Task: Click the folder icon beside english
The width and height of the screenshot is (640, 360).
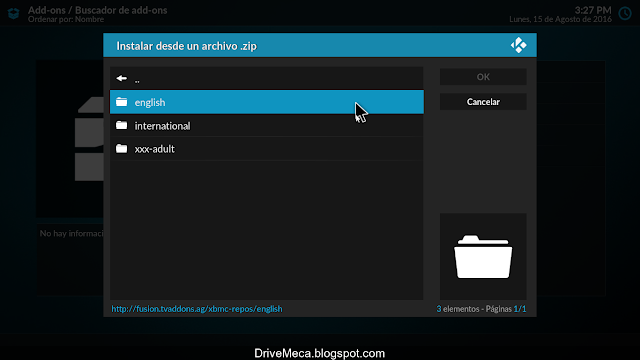Action: tap(121, 102)
